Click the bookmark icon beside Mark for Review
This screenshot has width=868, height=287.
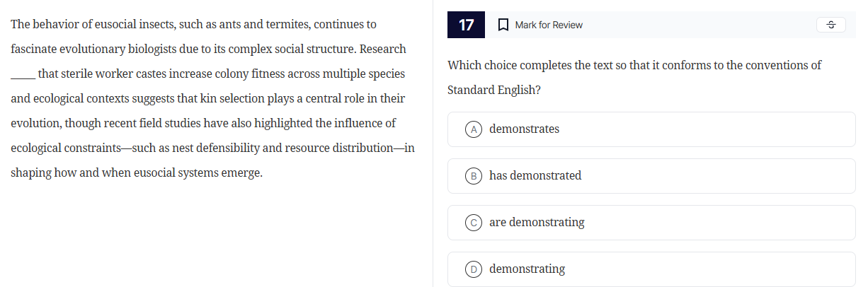[503, 25]
